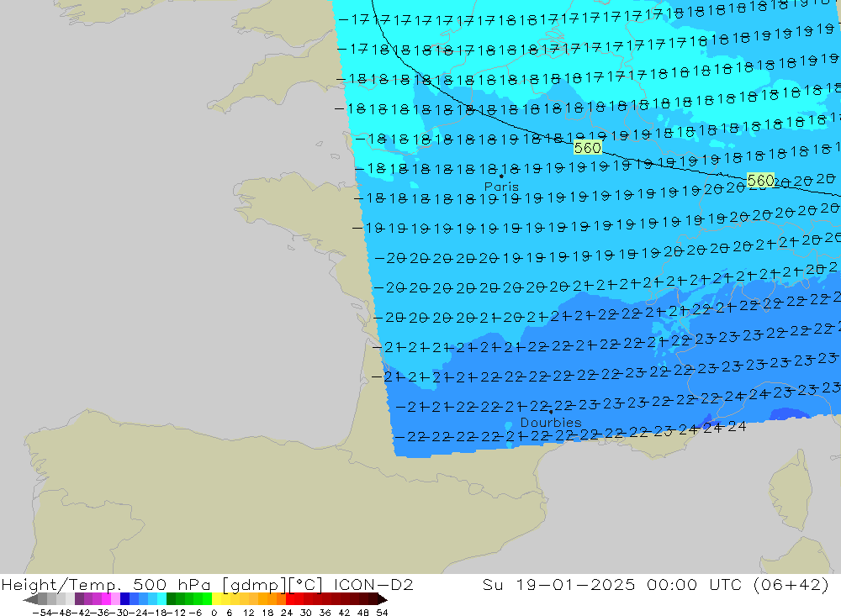Image resolution: width=841 pixels, height=616 pixels.
Task: Click the 560 contour label near the right edge
Action: coord(760,180)
